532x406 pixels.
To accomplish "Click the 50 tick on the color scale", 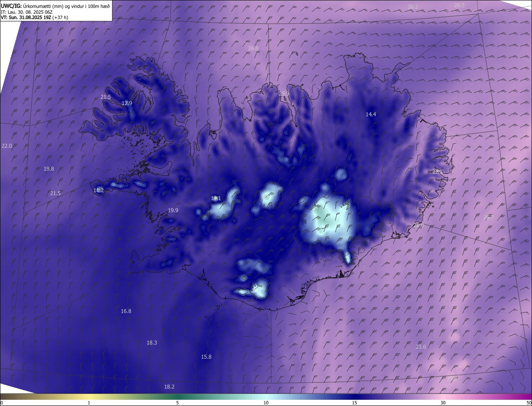I will coord(529,403).
